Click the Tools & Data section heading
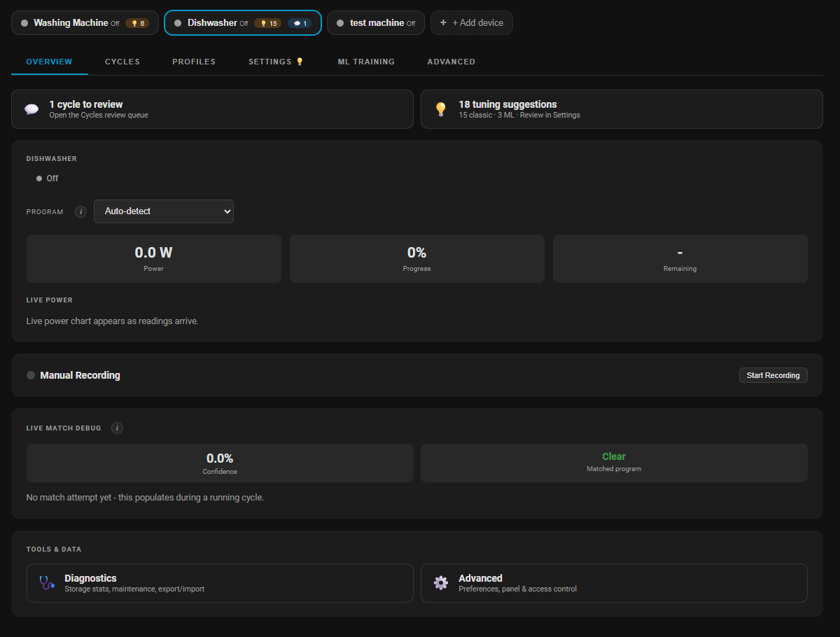The width and height of the screenshot is (840, 637). pos(54,549)
